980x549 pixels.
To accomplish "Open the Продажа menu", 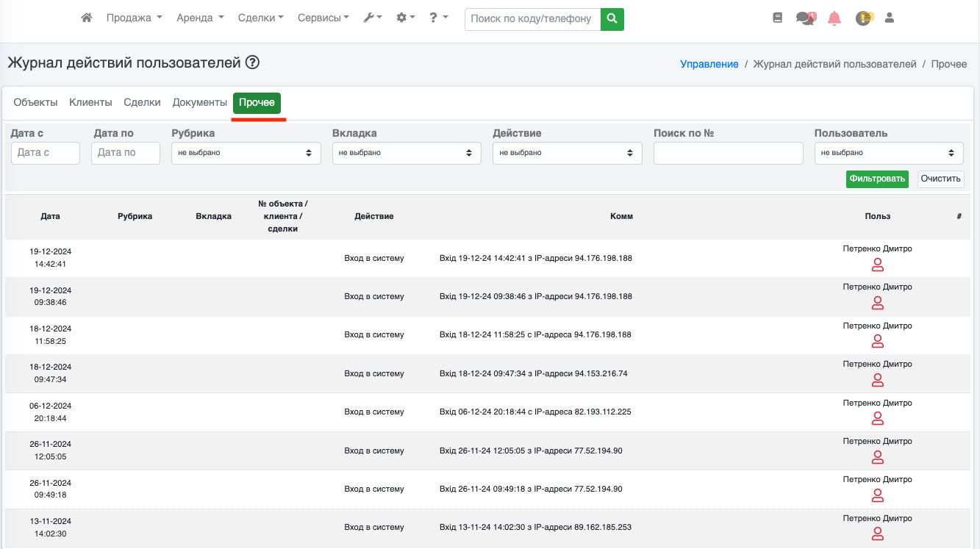I will 134,18.
